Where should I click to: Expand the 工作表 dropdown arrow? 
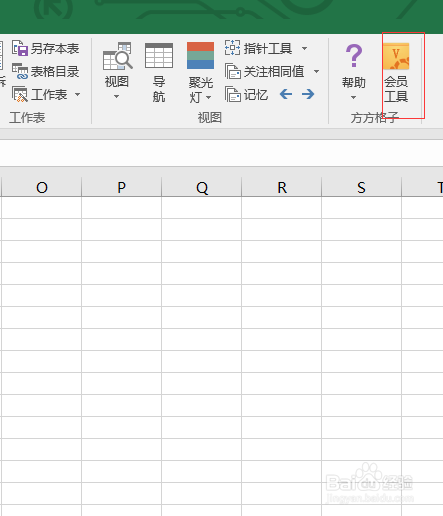click(x=77, y=95)
